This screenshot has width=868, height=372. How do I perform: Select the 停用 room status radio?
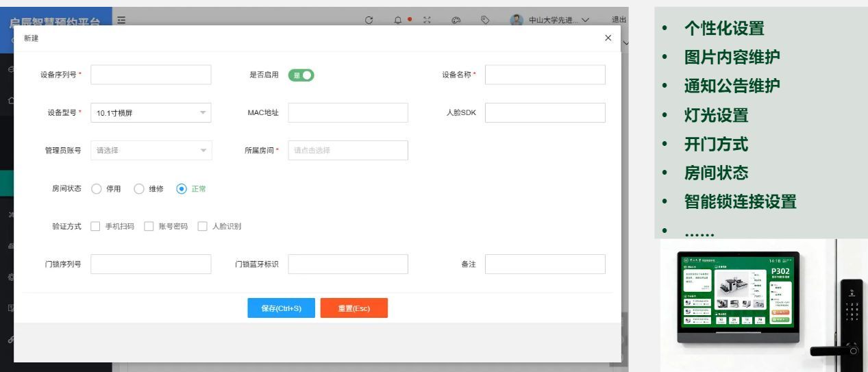(x=97, y=189)
